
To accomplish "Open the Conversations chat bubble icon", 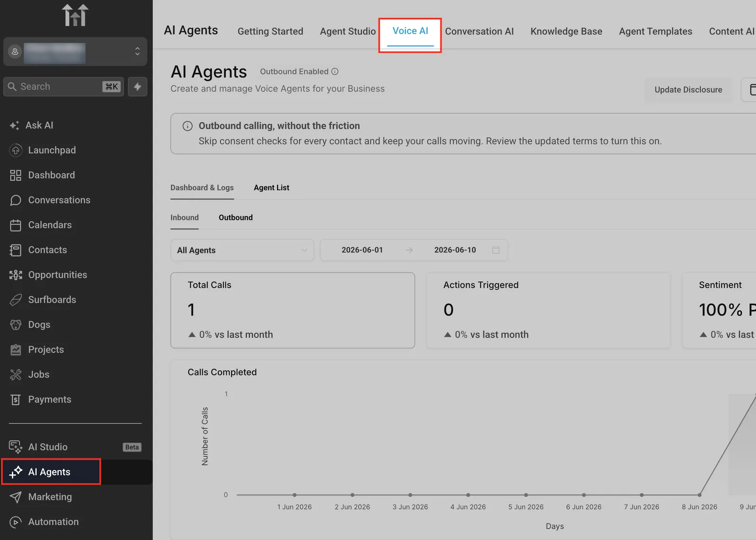I will [16, 200].
